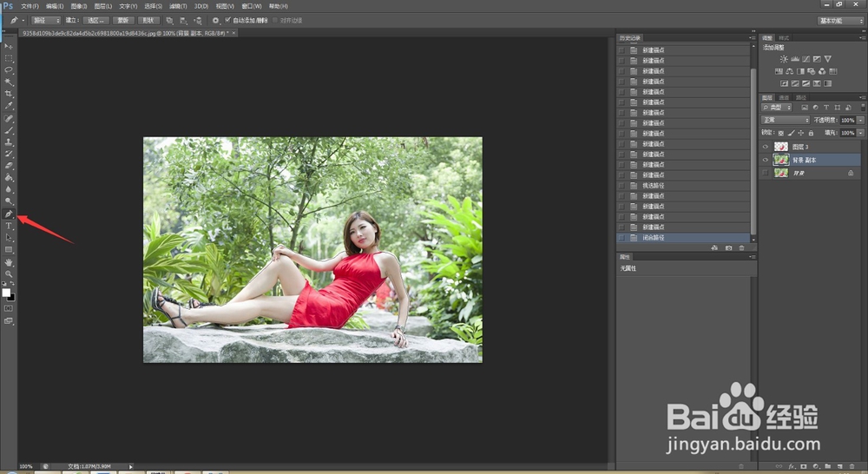Add Curves adjustment icon

point(806,59)
